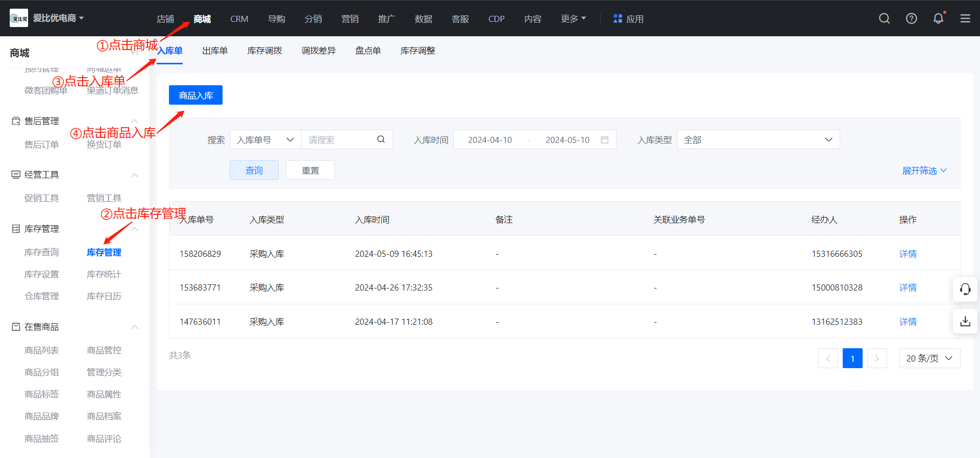This screenshot has height=458, width=980.
Task: Open 商品管控 in sidebar
Action: click(104, 350)
